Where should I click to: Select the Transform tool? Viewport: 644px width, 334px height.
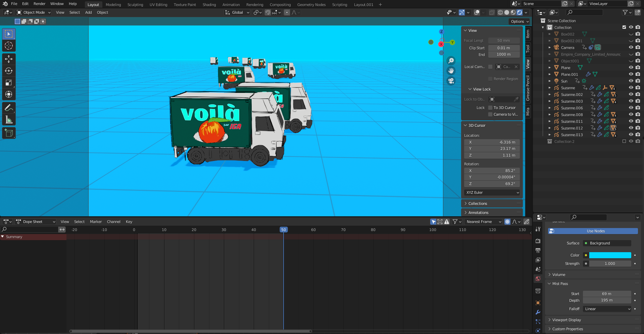point(9,94)
